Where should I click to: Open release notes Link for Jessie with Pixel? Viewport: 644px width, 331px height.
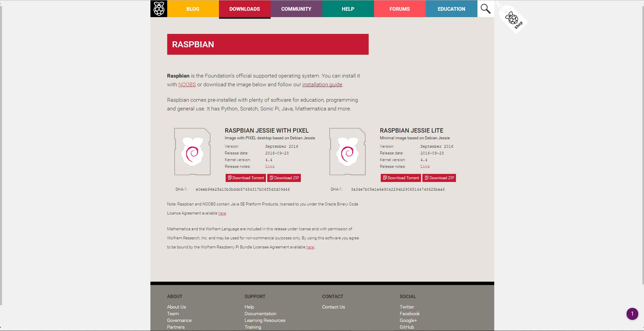(x=270, y=167)
